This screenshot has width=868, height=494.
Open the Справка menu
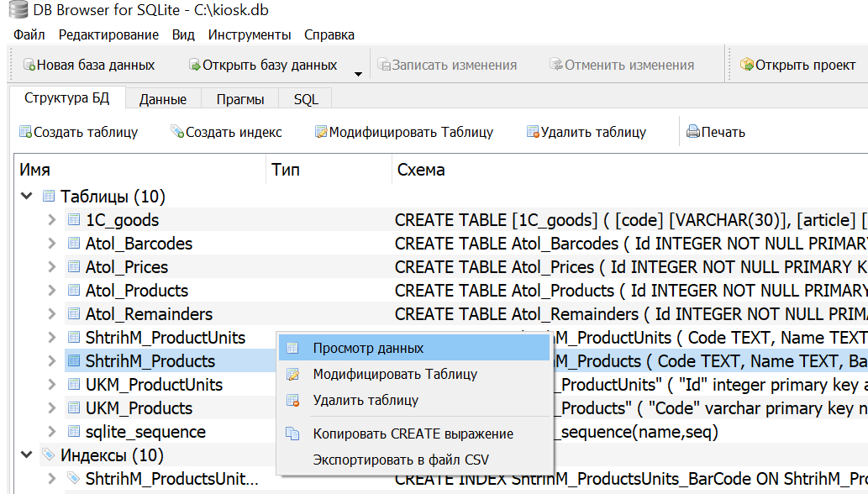point(329,34)
